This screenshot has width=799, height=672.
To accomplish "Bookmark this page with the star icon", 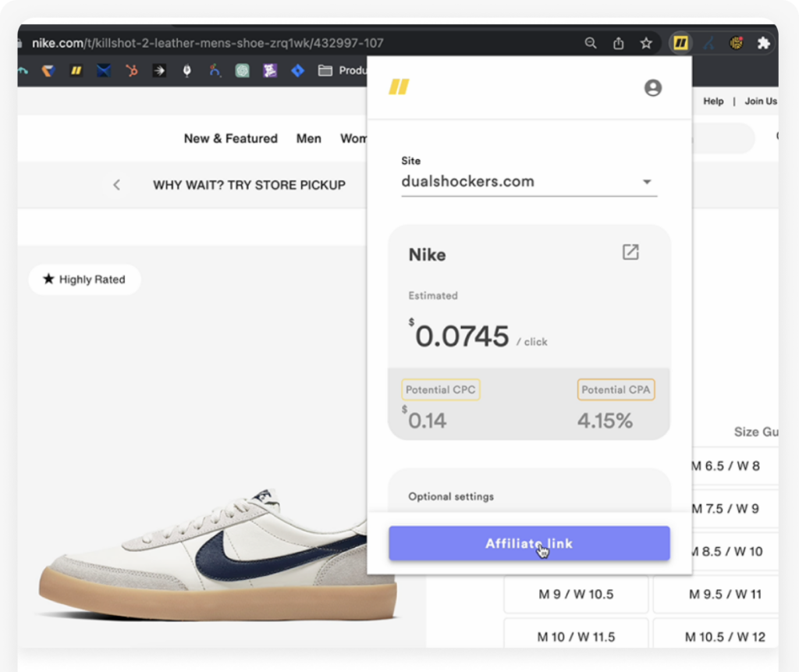I will [x=646, y=44].
